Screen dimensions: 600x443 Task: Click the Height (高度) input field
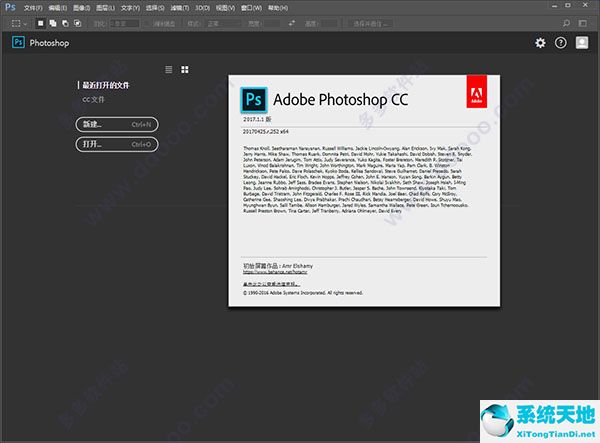(329, 24)
